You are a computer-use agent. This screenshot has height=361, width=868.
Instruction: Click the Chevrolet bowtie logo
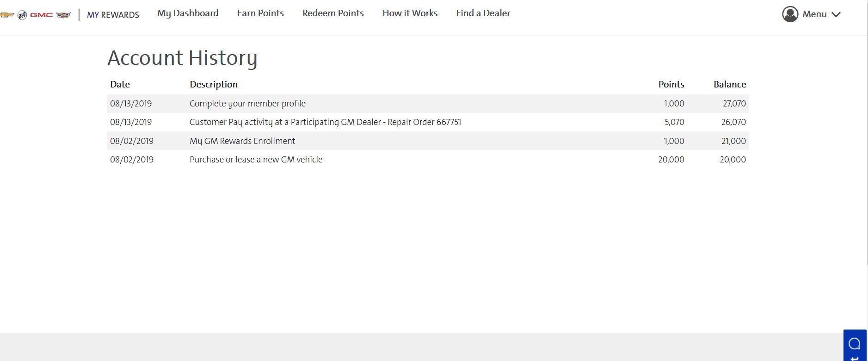click(x=6, y=15)
